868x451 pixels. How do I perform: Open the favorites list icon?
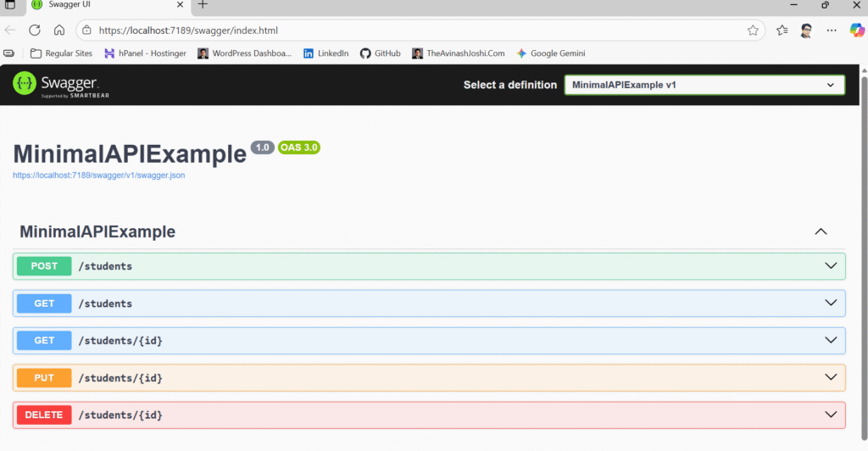click(x=782, y=31)
